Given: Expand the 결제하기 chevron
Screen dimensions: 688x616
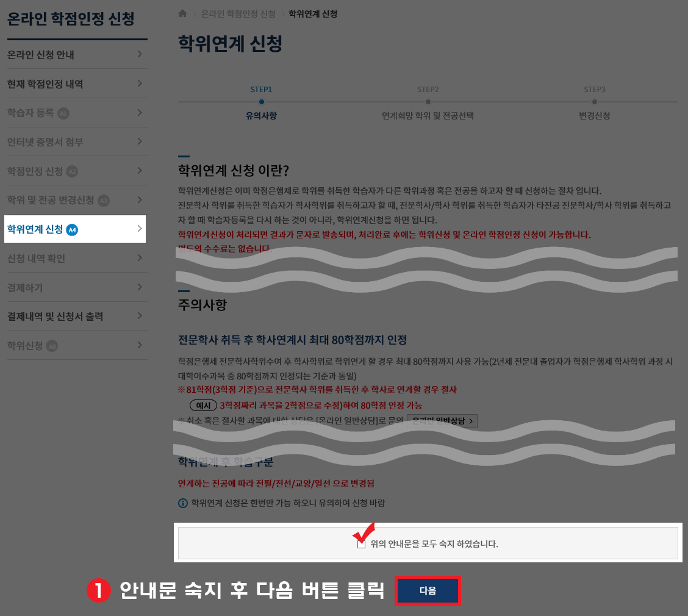Looking at the screenshot, I should pos(140,287).
